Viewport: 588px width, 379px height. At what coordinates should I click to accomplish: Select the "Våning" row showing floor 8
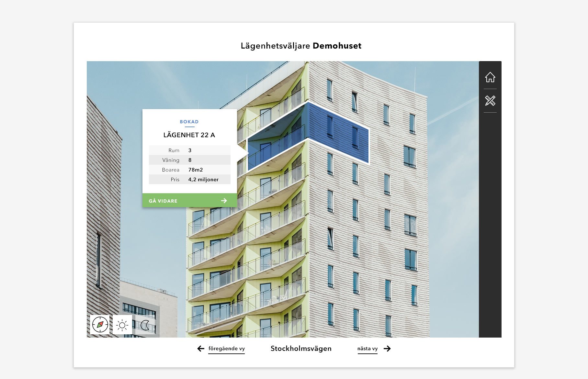click(189, 160)
